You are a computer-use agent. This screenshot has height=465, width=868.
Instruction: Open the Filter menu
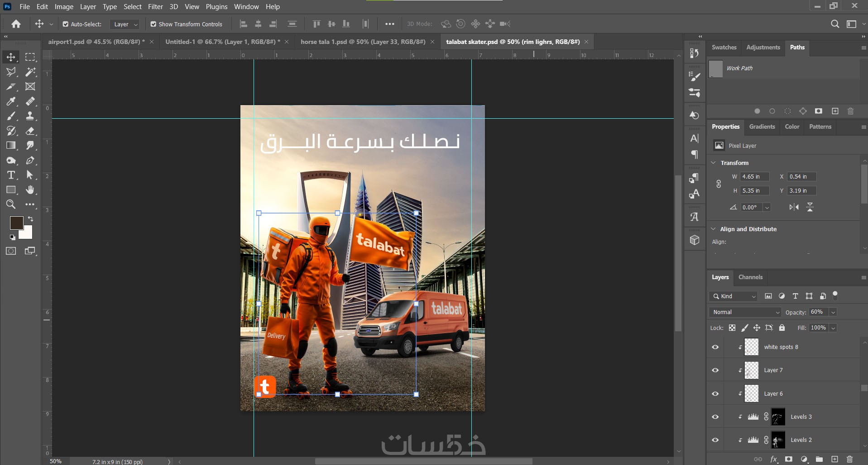pos(155,7)
